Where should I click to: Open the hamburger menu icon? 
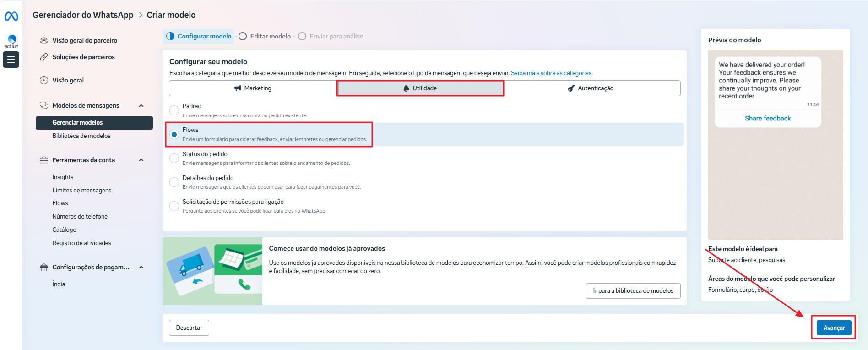[11, 60]
